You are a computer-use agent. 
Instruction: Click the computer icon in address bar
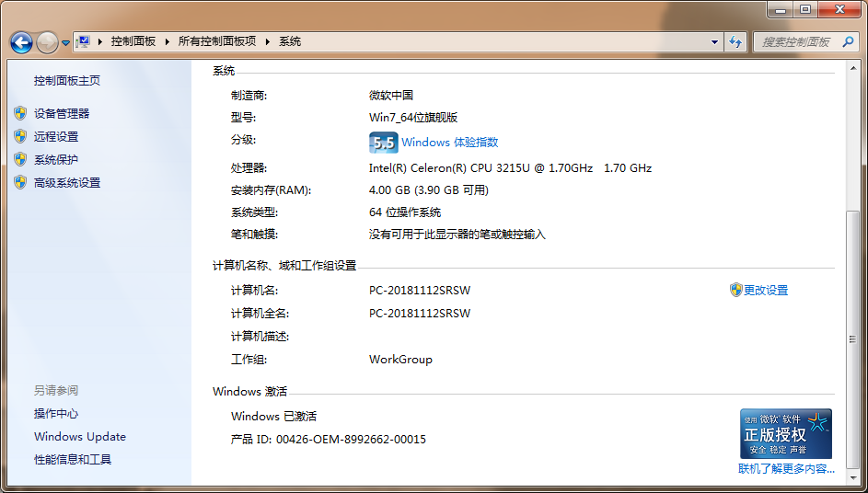(84, 41)
